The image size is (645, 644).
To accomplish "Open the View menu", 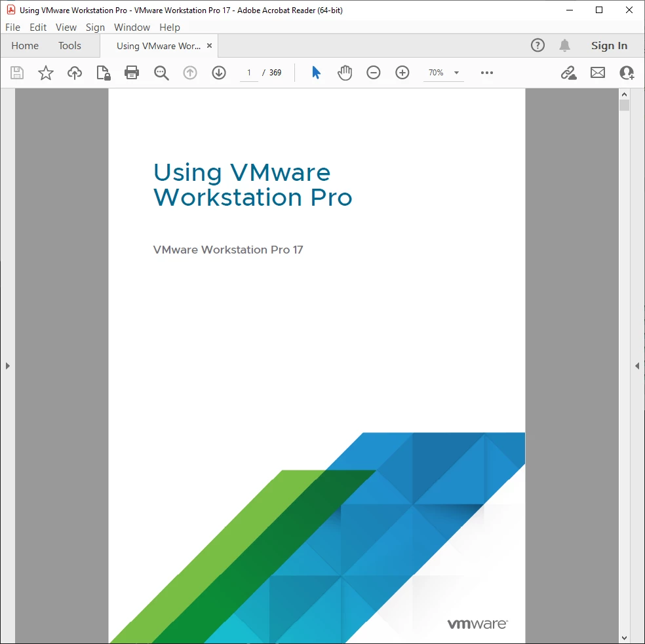I will 66,27.
